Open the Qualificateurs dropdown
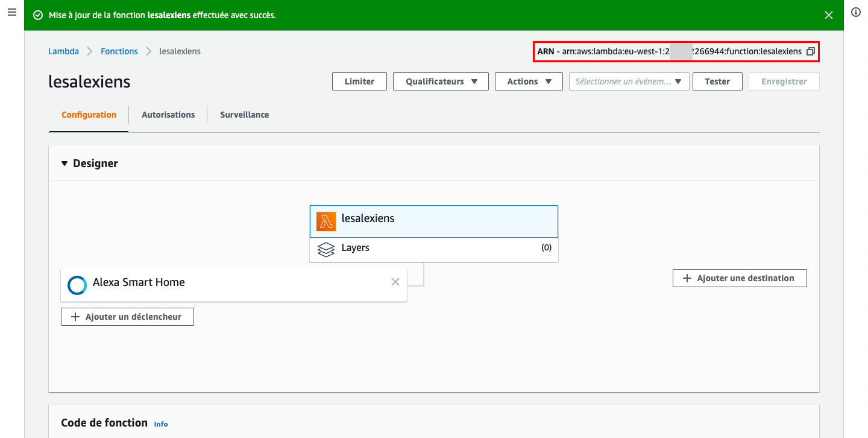This screenshot has width=868, height=438. click(x=441, y=81)
